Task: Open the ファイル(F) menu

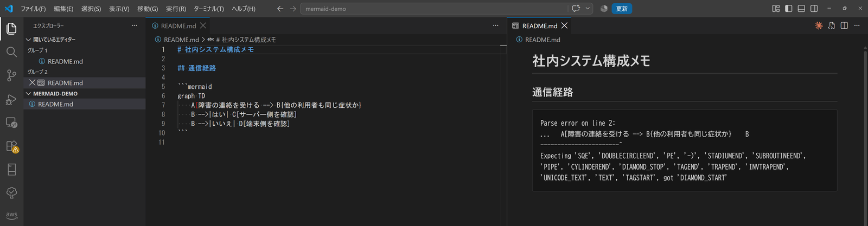Action: pyautogui.click(x=33, y=9)
